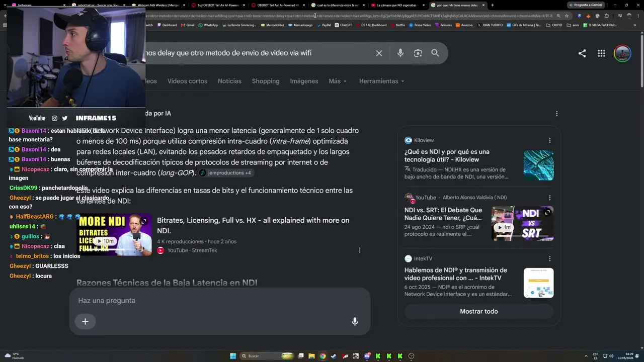Open options for the IntekTV source card
644x362 pixels.
[x=549, y=259]
